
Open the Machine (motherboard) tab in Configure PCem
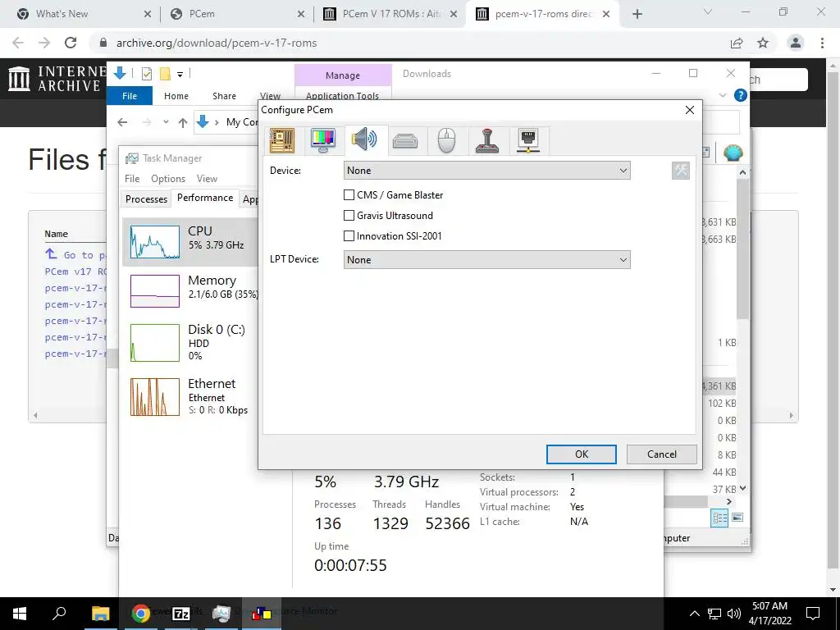pyautogui.click(x=282, y=140)
